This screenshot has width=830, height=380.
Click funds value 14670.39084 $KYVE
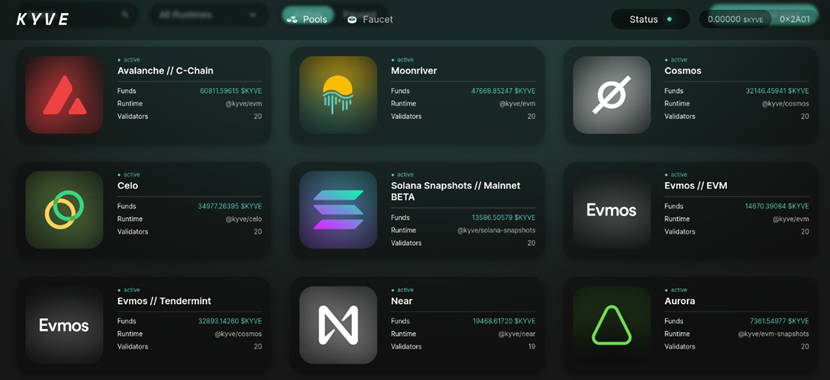pyautogui.click(x=777, y=206)
